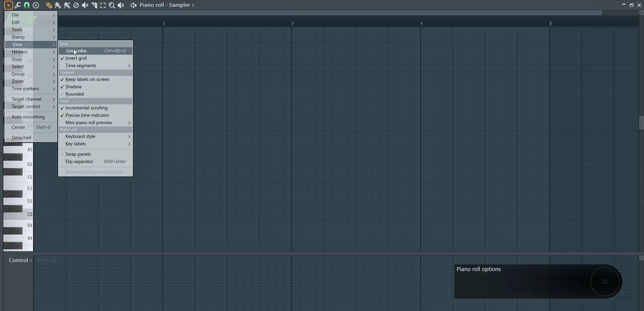Viewport: 644px width, 311px height.
Task: Click the C5 piano key
Action: pyautogui.click(x=18, y=215)
